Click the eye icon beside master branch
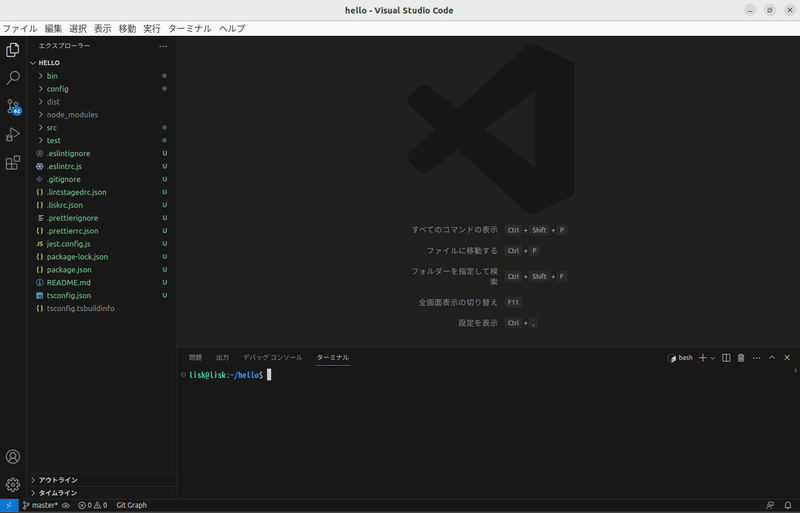 coord(66,505)
